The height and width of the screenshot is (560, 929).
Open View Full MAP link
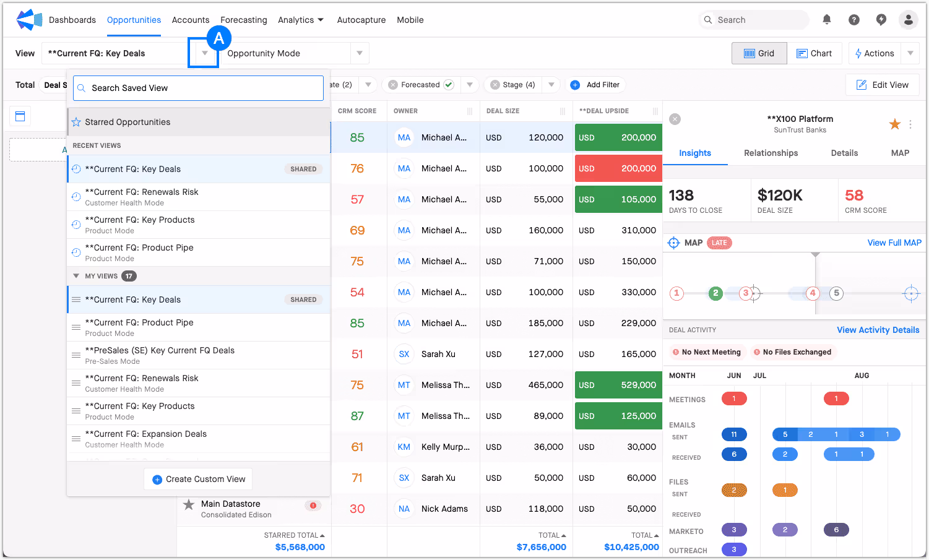tap(894, 243)
